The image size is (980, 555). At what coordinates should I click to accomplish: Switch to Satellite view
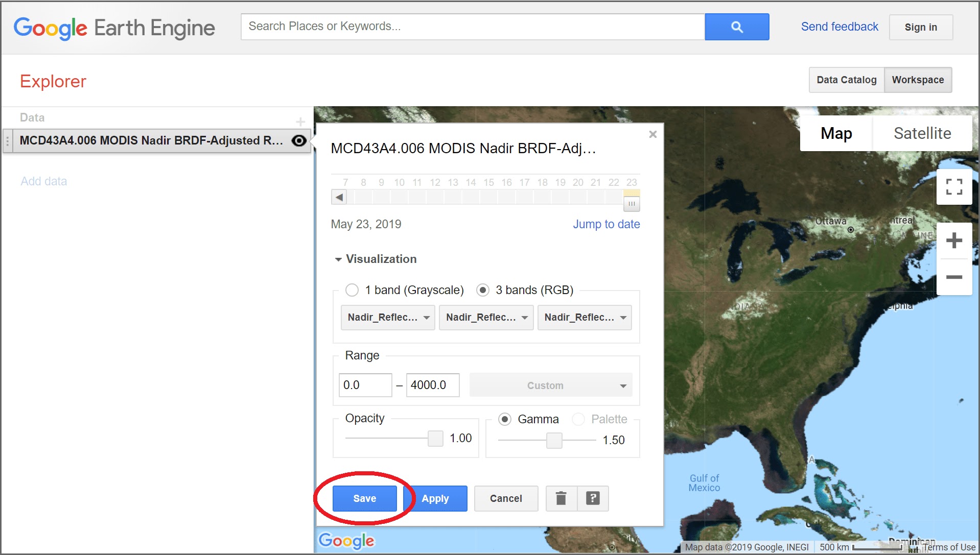point(922,133)
